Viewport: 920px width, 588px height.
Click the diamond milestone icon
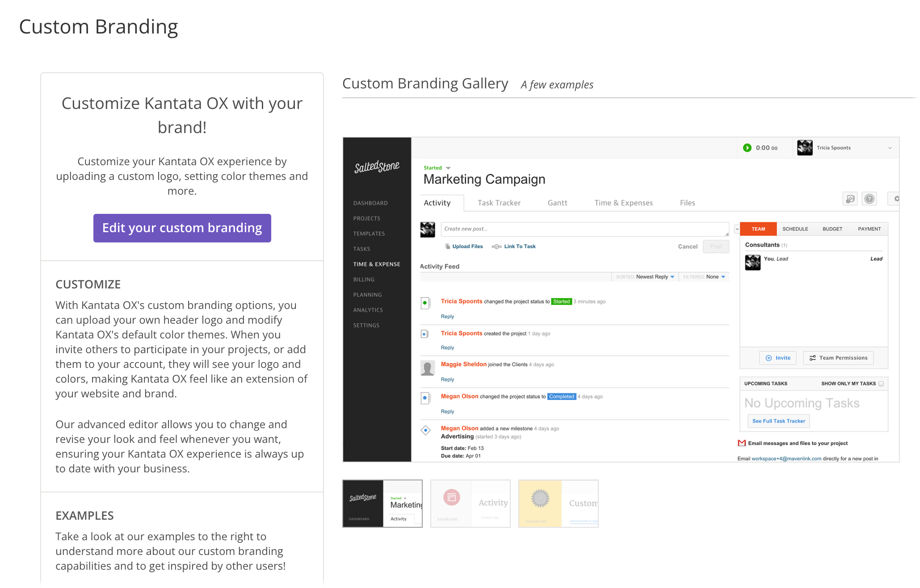pos(426,430)
